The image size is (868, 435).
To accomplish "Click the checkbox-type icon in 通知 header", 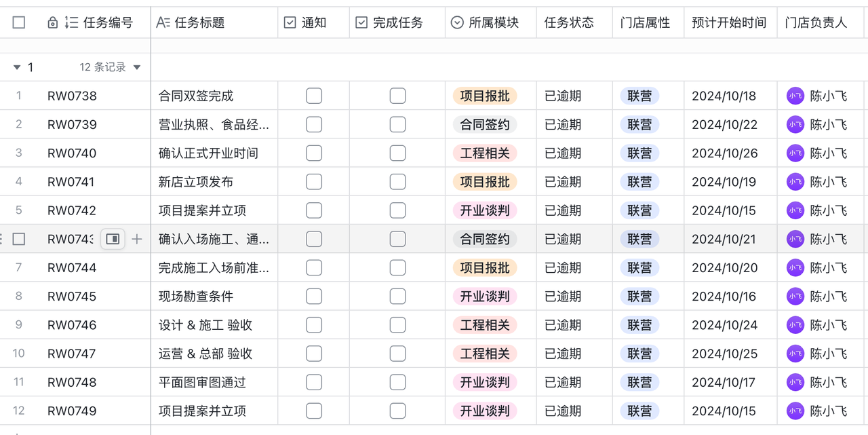I will pos(290,23).
